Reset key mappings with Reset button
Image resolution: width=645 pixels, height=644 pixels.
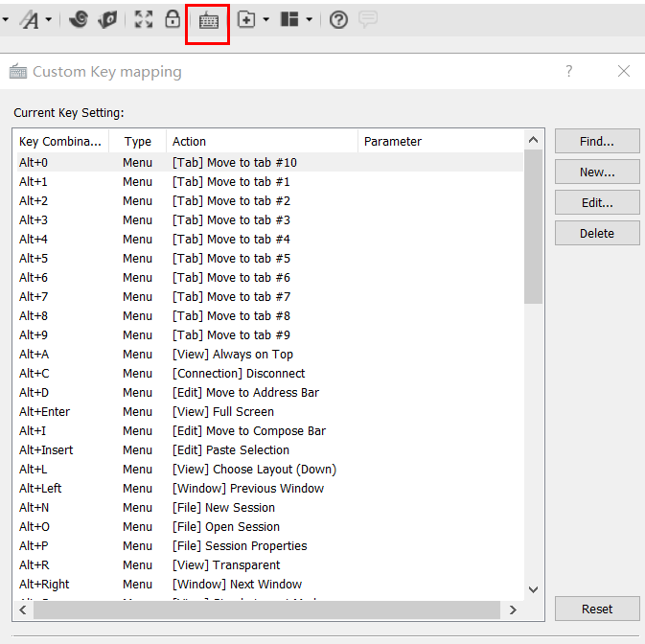597,609
